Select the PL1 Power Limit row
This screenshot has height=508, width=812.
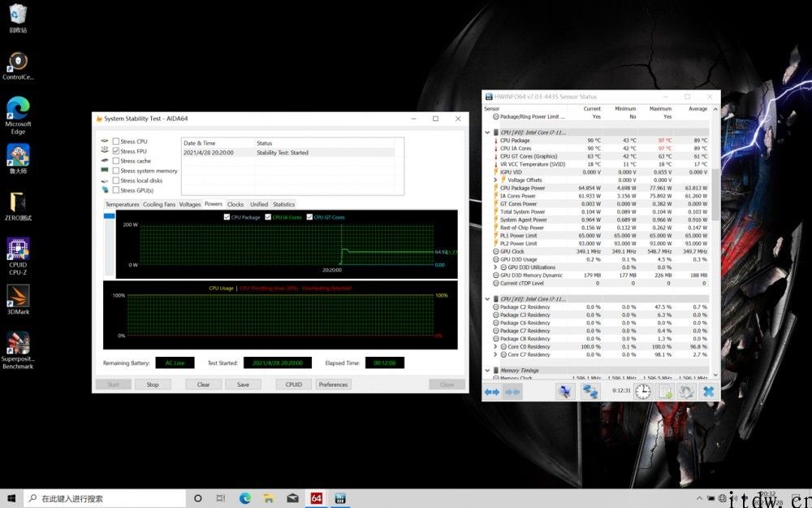point(595,236)
